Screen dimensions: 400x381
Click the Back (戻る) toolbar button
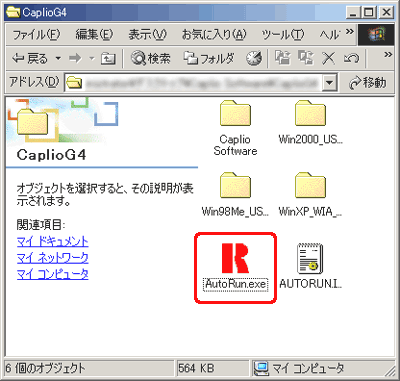pyautogui.click(x=30, y=59)
